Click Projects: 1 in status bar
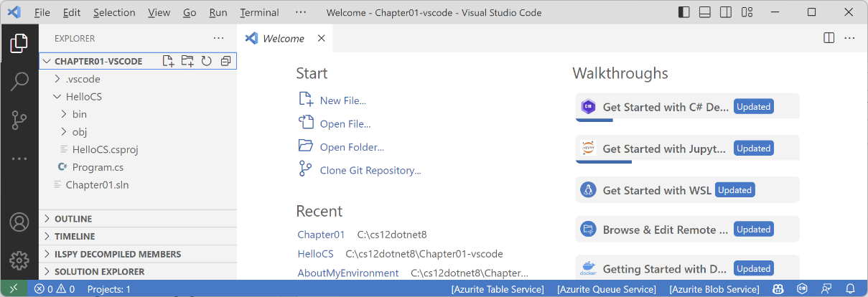The height and width of the screenshot is (297, 868). click(x=109, y=289)
